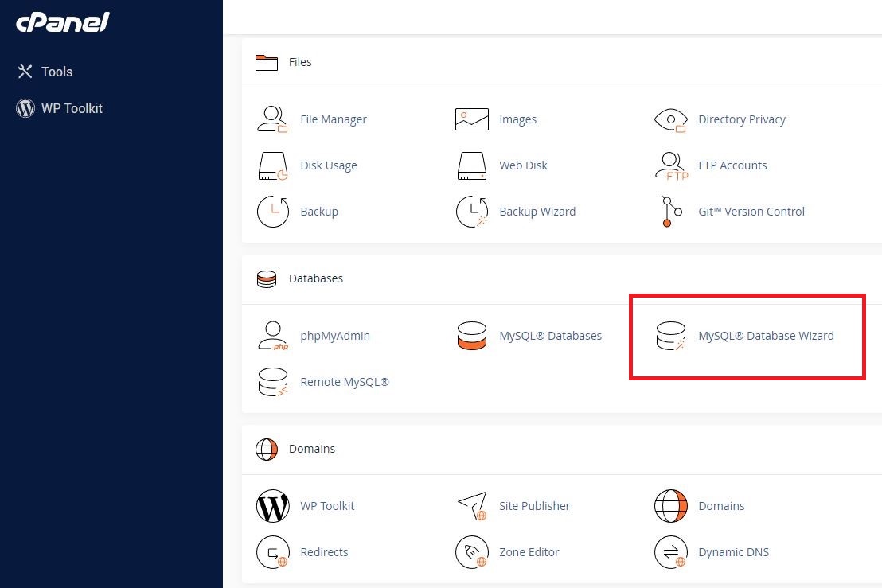This screenshot has height=588, width=882.
Task: Click the FTP Accounts icon
Action: [x=672, y=165]
